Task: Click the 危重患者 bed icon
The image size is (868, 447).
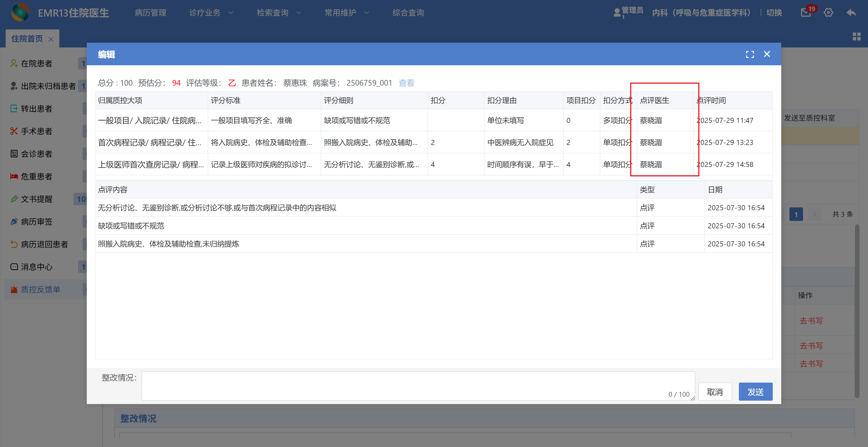Action: (x=14, y=176)
